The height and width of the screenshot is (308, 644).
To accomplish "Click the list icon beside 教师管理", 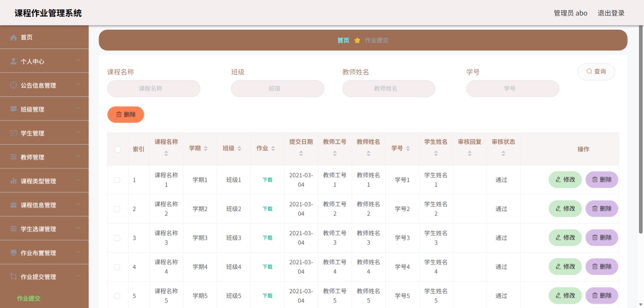I will (14, 157).
